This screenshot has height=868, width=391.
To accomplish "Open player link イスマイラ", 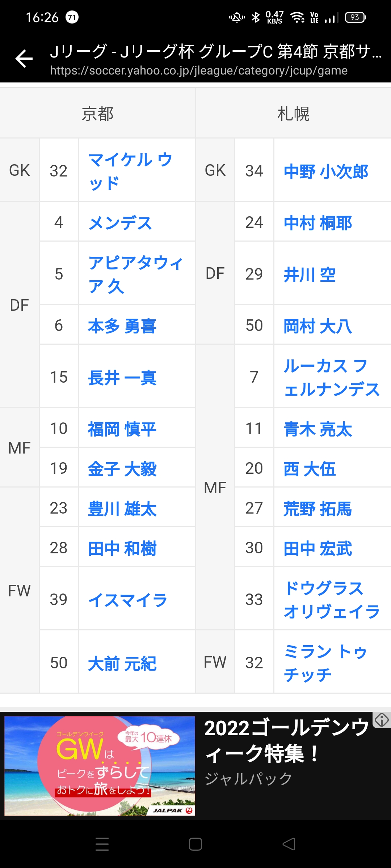I will (x=128, y=600).
